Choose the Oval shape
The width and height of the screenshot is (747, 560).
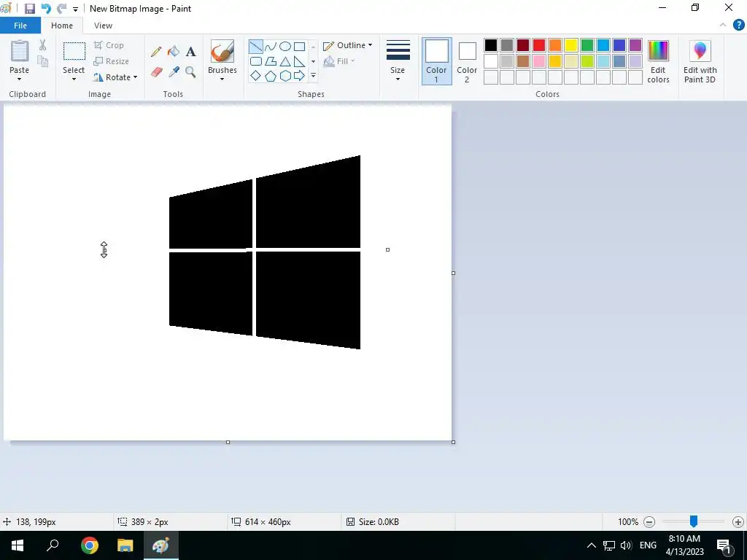point(285,46)
